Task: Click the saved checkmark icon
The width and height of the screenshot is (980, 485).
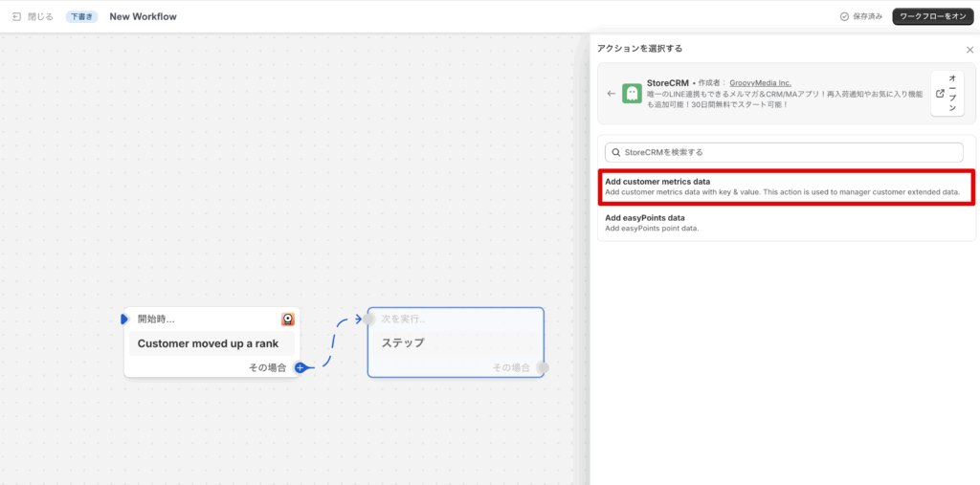Action: pyautogui.click(x=844, y=17)
